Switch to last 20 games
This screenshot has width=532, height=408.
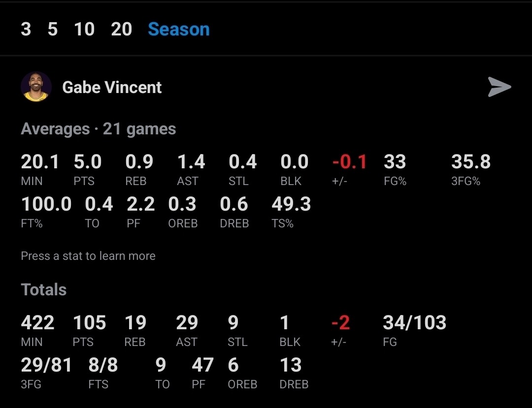(122, 30)
